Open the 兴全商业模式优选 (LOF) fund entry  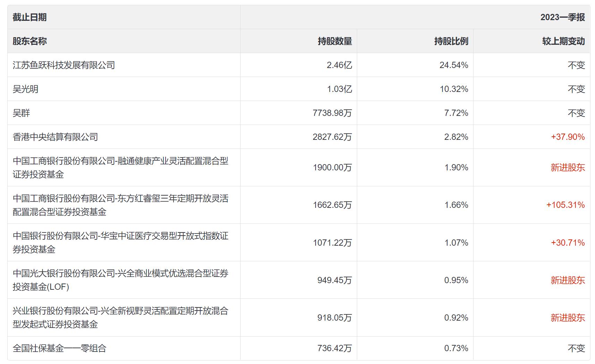[120, 280]
